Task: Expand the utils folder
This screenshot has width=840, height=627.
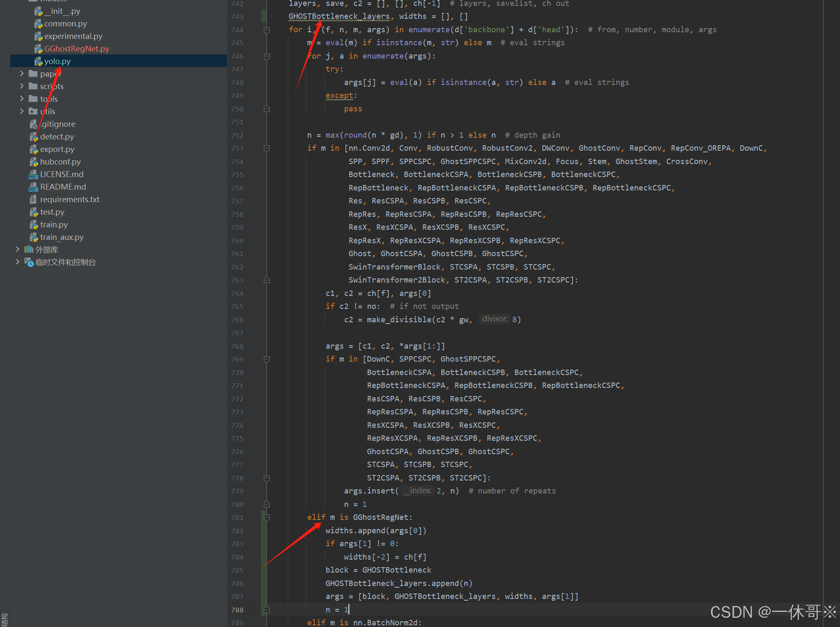Action: pyautogui.click(x=22, y=111)
